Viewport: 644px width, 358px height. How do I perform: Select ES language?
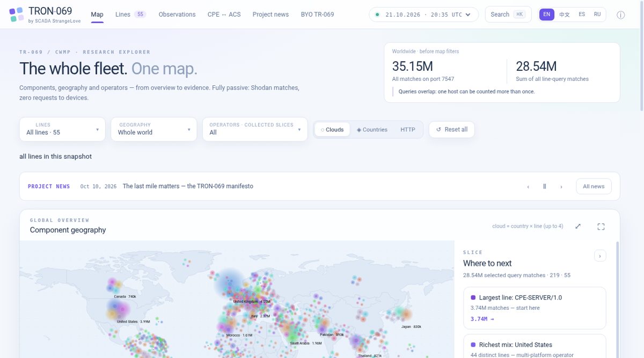coord(582,14)
